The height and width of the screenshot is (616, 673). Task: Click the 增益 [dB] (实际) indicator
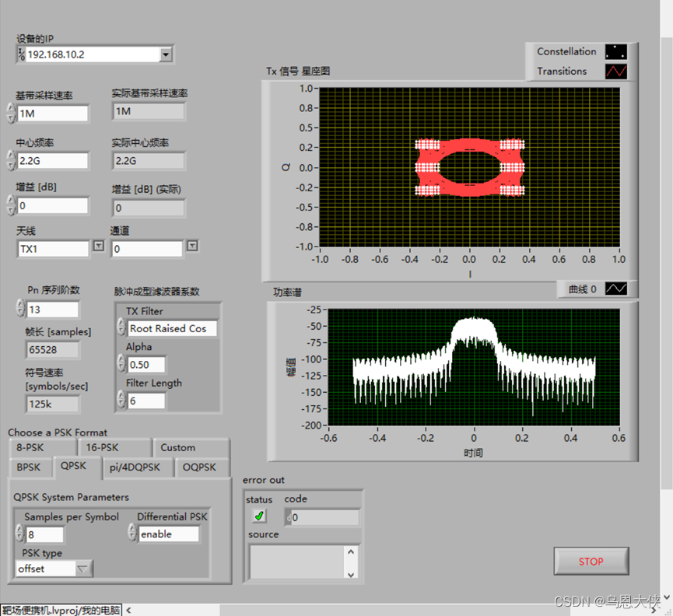point(148,208)
